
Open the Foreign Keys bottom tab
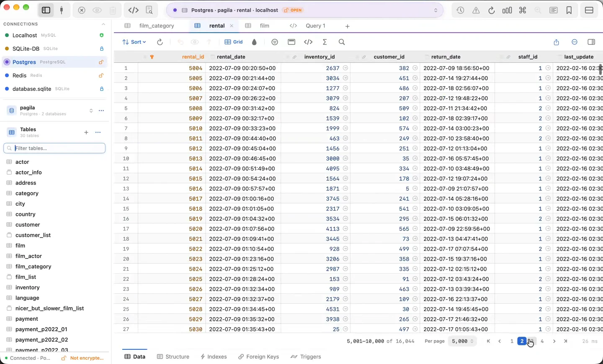(x=258, y=356)
